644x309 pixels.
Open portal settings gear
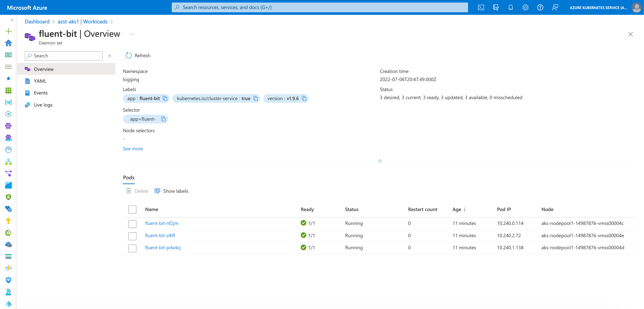[525, 7]
